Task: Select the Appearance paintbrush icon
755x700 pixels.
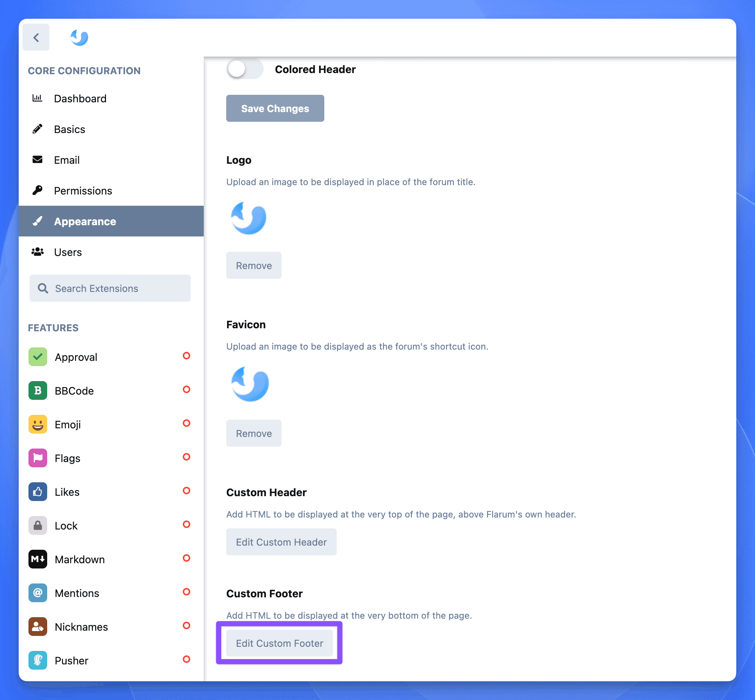Action: (37, 221)
